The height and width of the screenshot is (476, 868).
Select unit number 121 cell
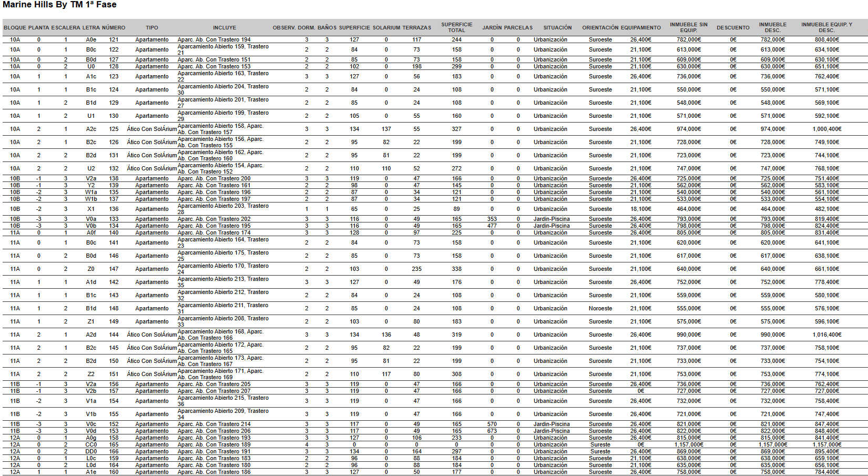point(114,40)
